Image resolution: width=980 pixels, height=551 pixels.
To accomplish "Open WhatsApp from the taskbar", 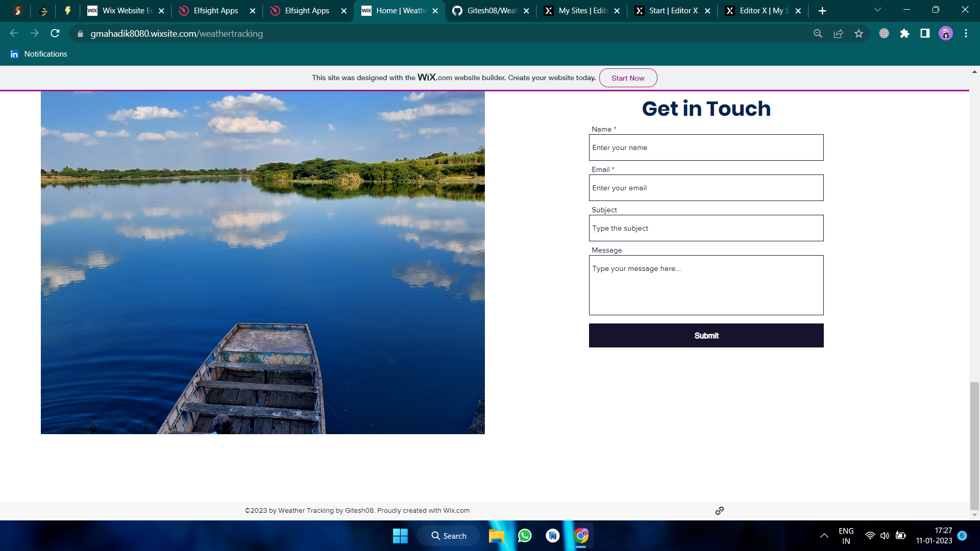I will [525, 536].
